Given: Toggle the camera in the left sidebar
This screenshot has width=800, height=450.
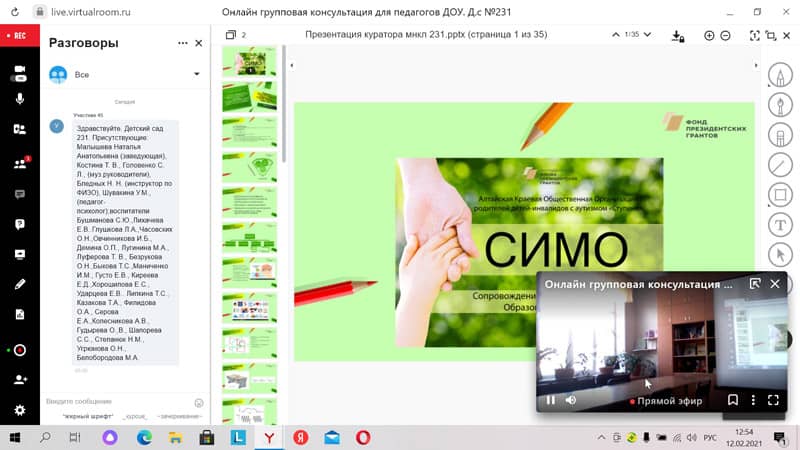Looking at the screenshot, I should (x=19, y=73).
